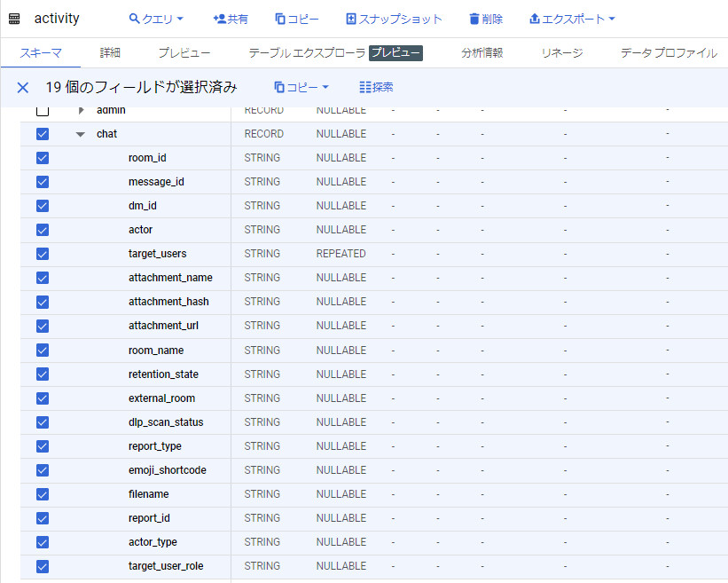Click the explore (探索) grid icon
The width and height of the screenshot is (728, 583).
point(366,87)
